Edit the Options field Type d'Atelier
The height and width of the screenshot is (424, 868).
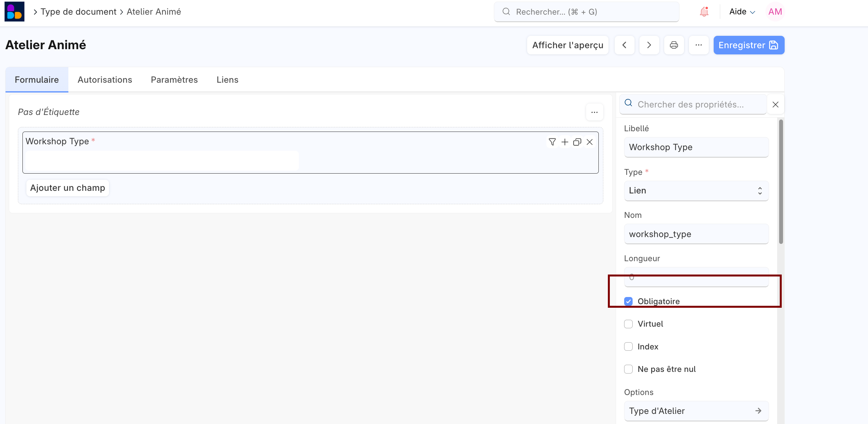tap(696, 411)
